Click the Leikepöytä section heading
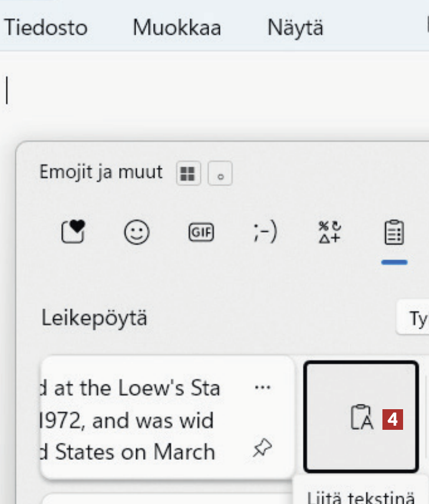 (94, 318)
